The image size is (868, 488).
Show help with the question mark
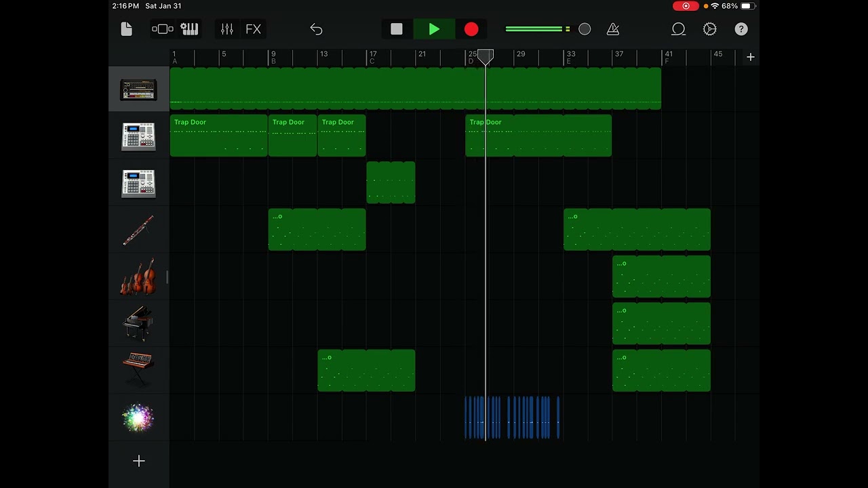(x=741, y=29)
